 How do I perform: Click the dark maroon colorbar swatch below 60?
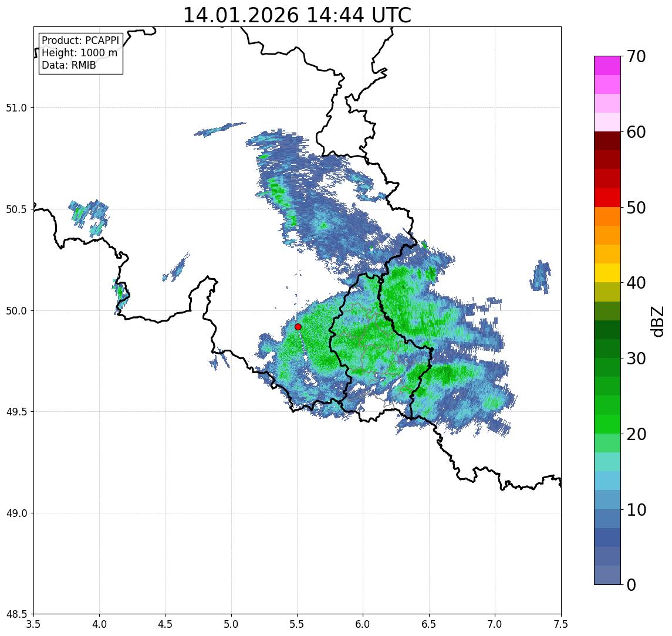pyautogui.click(x=607, y=141)
